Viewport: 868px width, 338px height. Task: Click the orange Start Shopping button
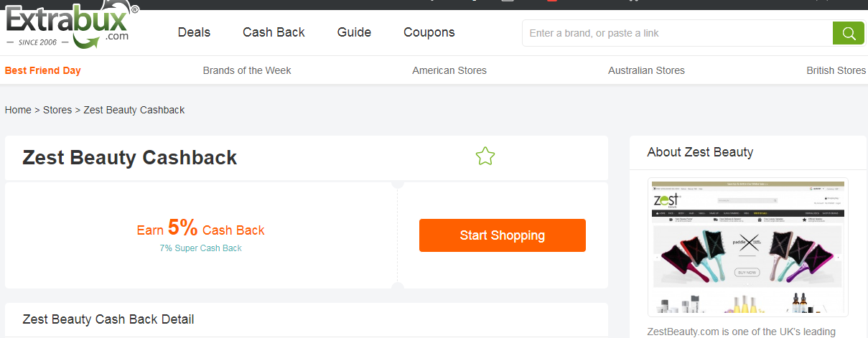[503, 235]
